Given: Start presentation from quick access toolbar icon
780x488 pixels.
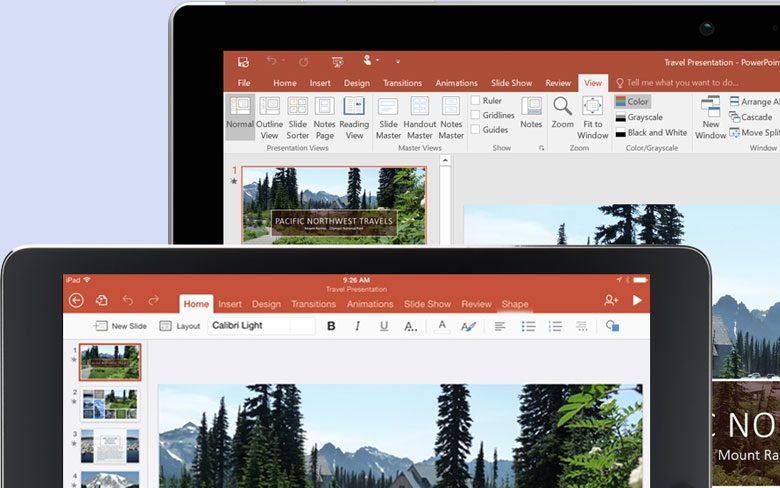Looking at the screenshot, I should tap(337, 62).
